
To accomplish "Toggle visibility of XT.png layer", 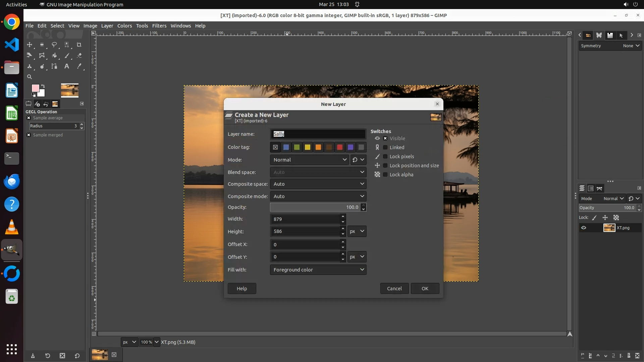I will pyautogui.click(x=584, y=228).
